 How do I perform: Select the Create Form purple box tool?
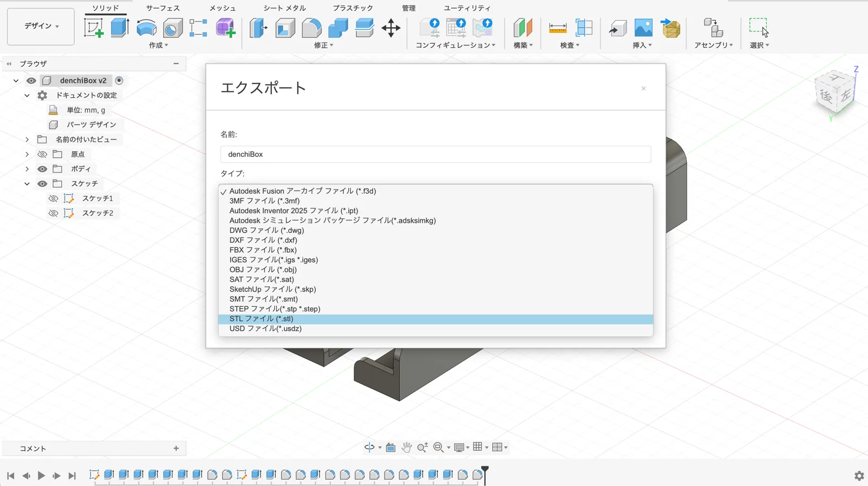[225, 28]
